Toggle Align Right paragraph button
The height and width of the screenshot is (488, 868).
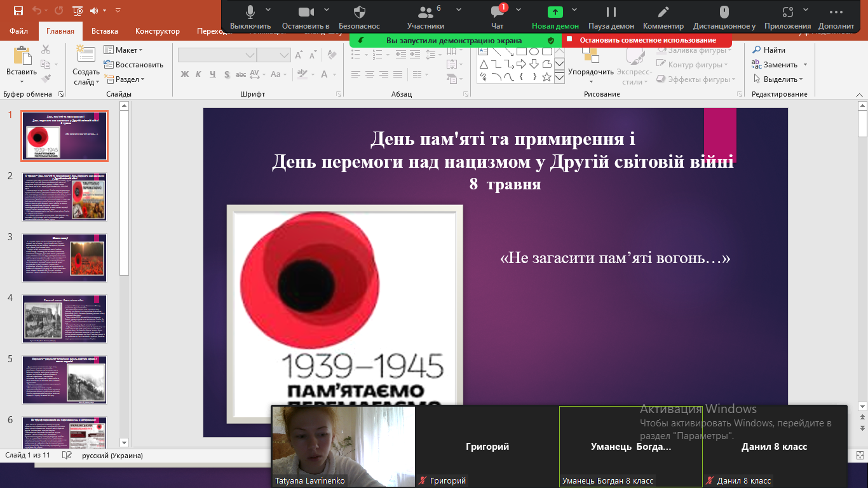[x=384, y=74]
